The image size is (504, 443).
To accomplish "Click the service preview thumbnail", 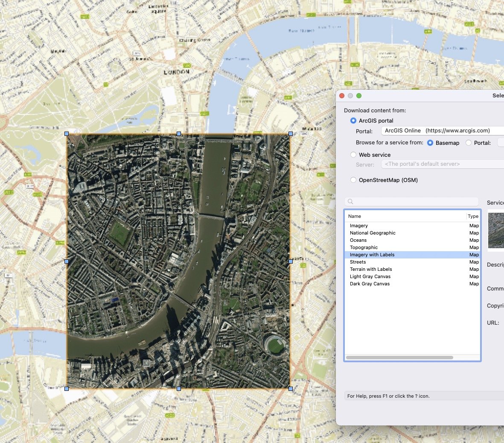I will click(496, 231).
